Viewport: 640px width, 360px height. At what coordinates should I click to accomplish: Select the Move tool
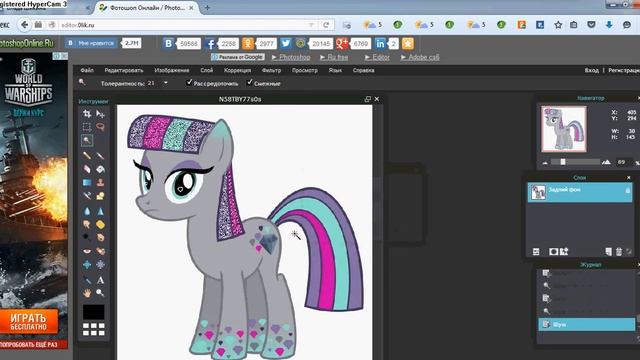100,113
